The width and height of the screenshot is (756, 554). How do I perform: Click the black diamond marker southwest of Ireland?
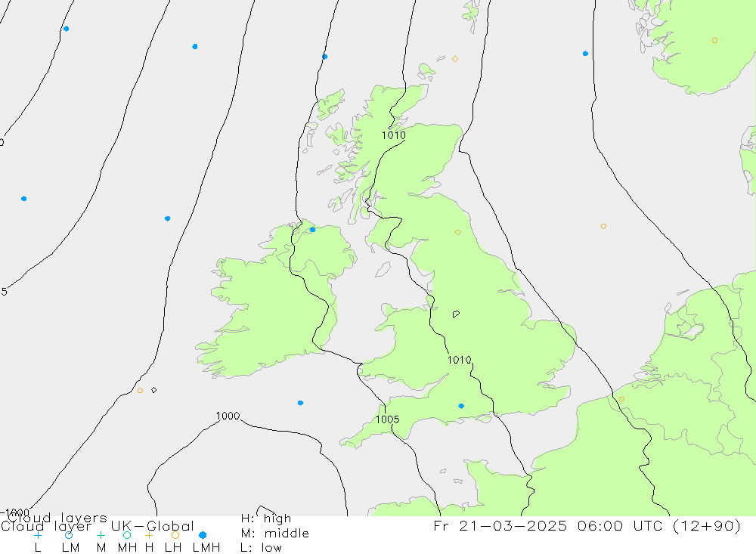(153, 389)
